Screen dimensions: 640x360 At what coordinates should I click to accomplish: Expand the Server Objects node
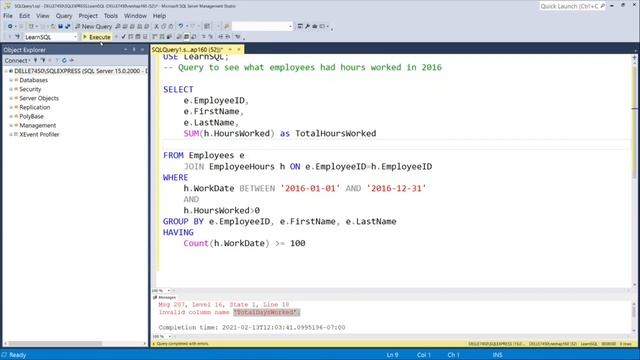point(11,98)
